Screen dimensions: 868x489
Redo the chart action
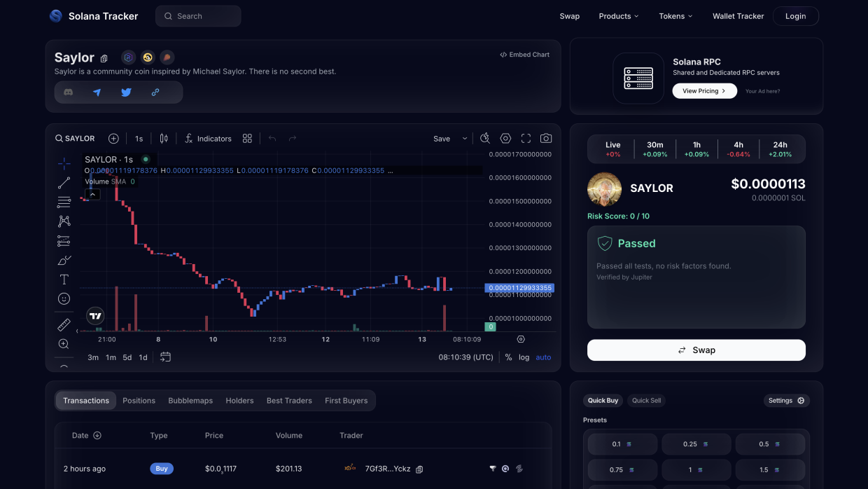coord(293,139)
